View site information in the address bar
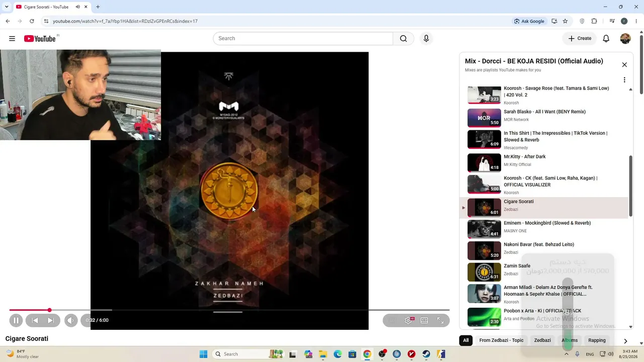This screenshot has width=644, height=362. tap(46, 21)
